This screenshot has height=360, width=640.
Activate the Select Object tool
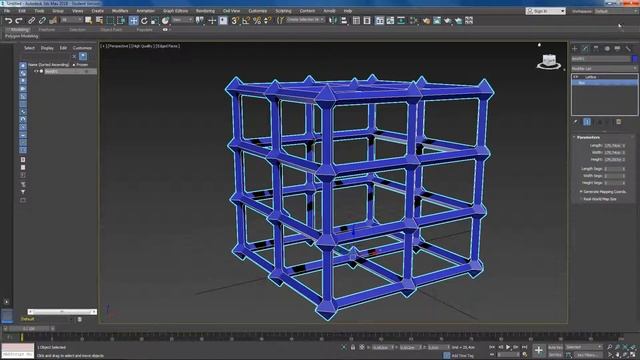88,20
